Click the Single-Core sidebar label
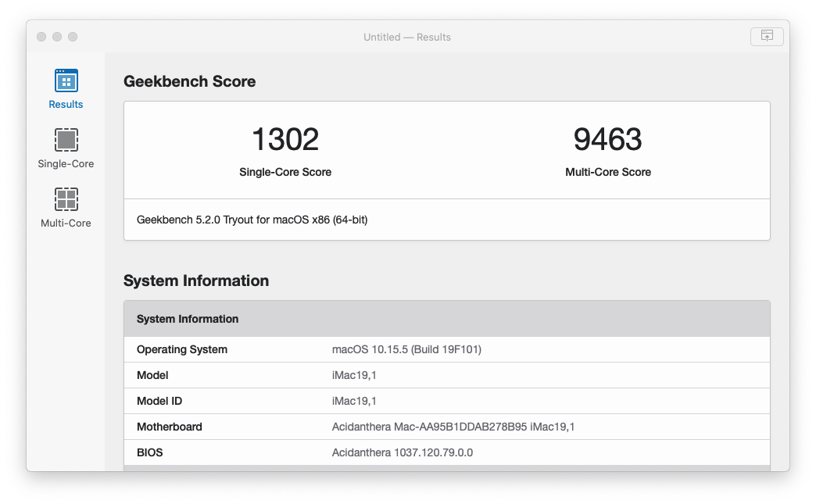This screenshot has height=504, width=816. pyautogui.click(x=66, y=163)
